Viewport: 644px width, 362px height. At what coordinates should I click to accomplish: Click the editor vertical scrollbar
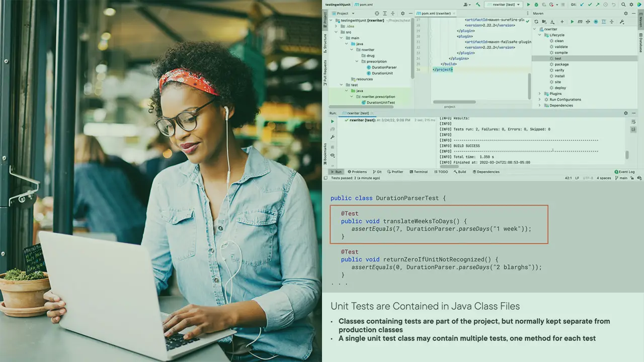[529, 86]
